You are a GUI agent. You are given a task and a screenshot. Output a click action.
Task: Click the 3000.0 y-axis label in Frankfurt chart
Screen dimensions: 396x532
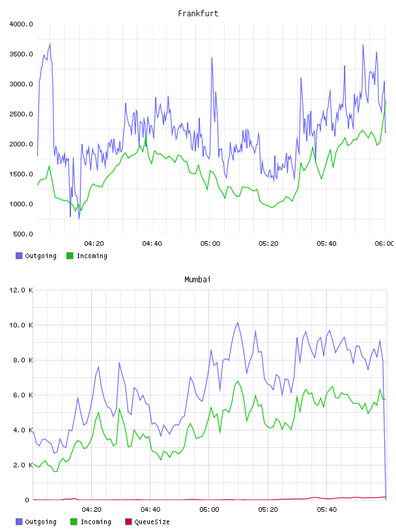point(21,84)
